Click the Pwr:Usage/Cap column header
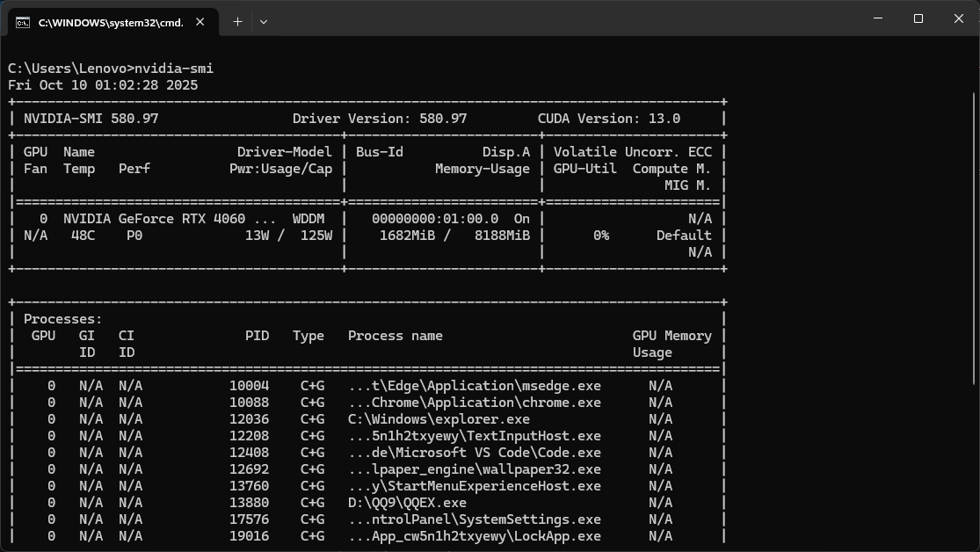Screen dimensions: 980x552 [x=280, y=169]
